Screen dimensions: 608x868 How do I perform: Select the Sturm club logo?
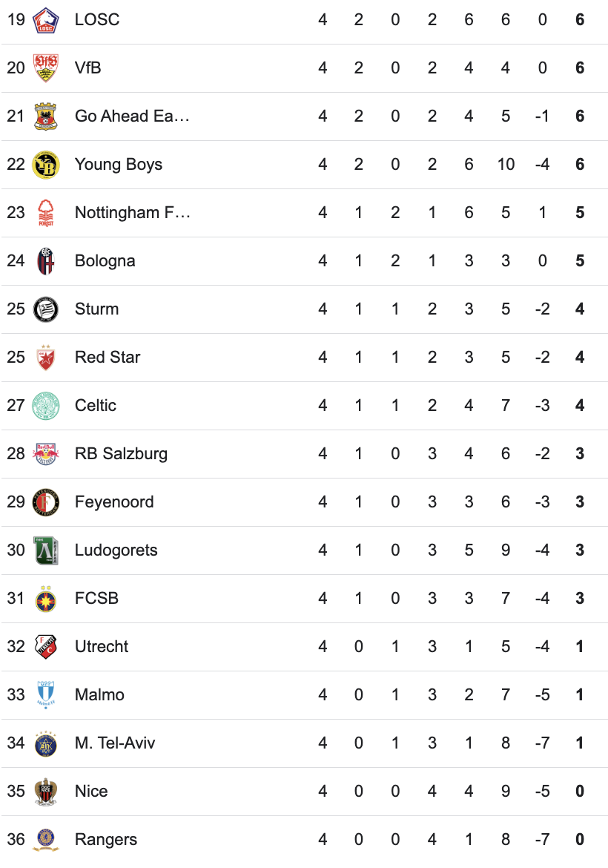(x=46, y=309)
